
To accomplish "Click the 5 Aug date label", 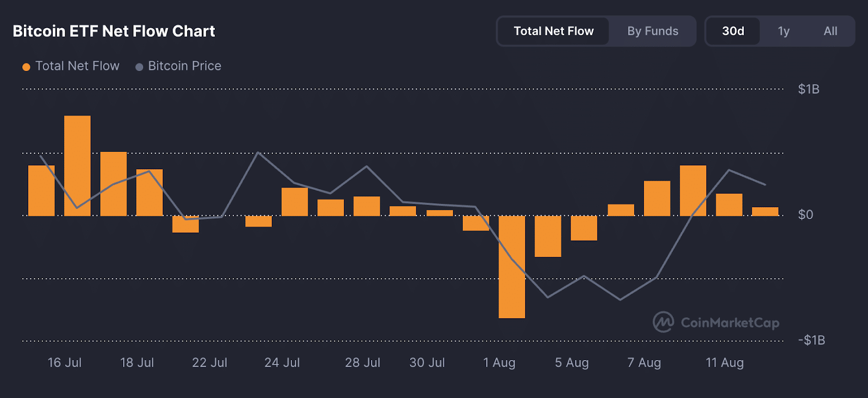I will 571,363.
